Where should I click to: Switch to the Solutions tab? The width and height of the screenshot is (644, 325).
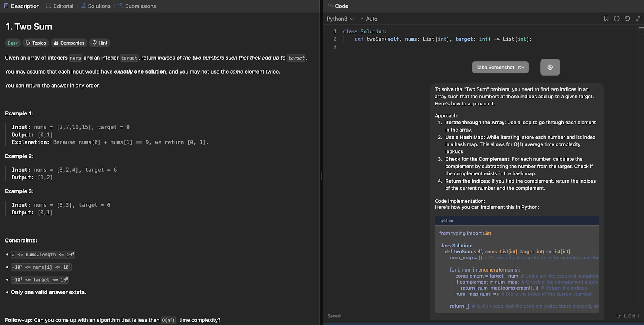click(96, 6)
